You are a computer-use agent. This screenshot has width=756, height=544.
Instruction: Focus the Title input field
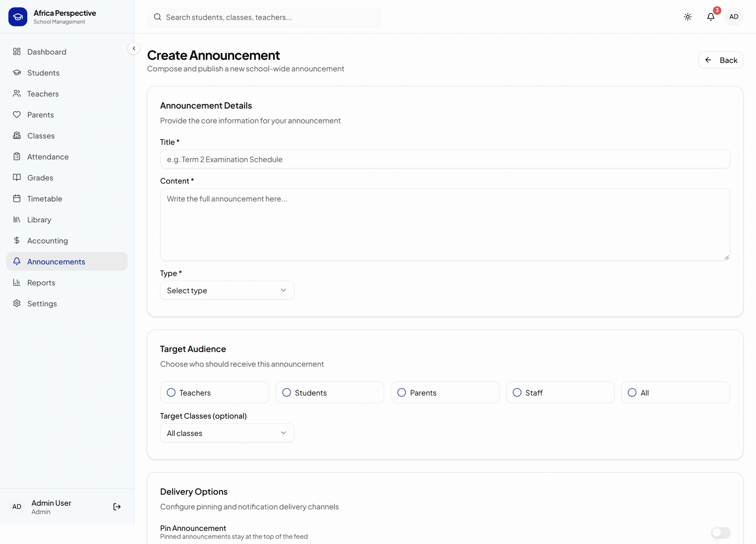[x=445, y=159]
